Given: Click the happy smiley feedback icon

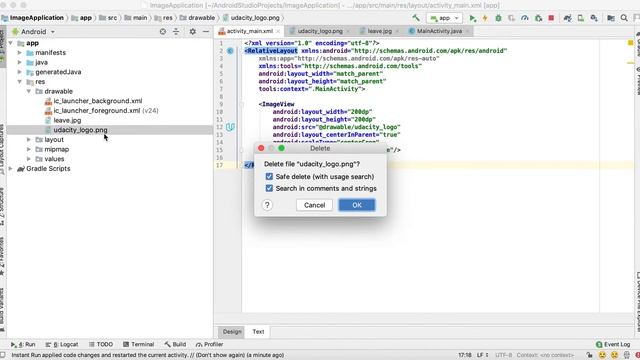Looking at the screenshot, I should tap(602, 355).
